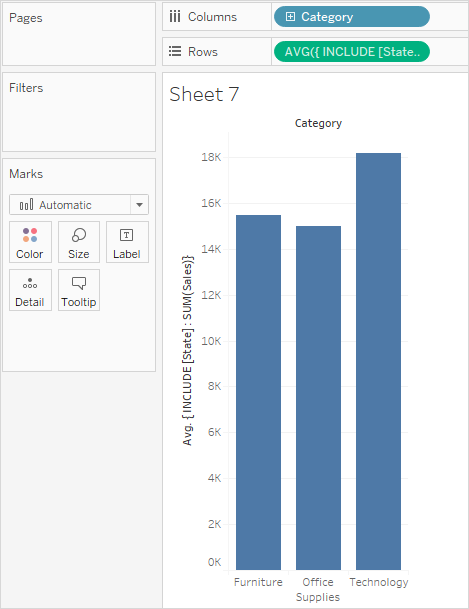The image size is (469, 609).
Task: Select the Office Supplies bar
Action: (318, 398)
